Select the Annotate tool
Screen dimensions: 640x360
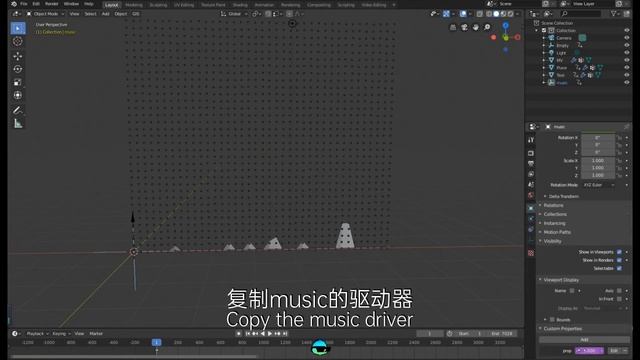click(18, 110)
